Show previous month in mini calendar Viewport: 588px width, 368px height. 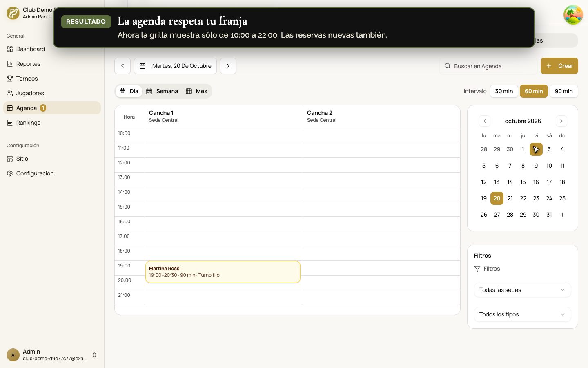485,121
